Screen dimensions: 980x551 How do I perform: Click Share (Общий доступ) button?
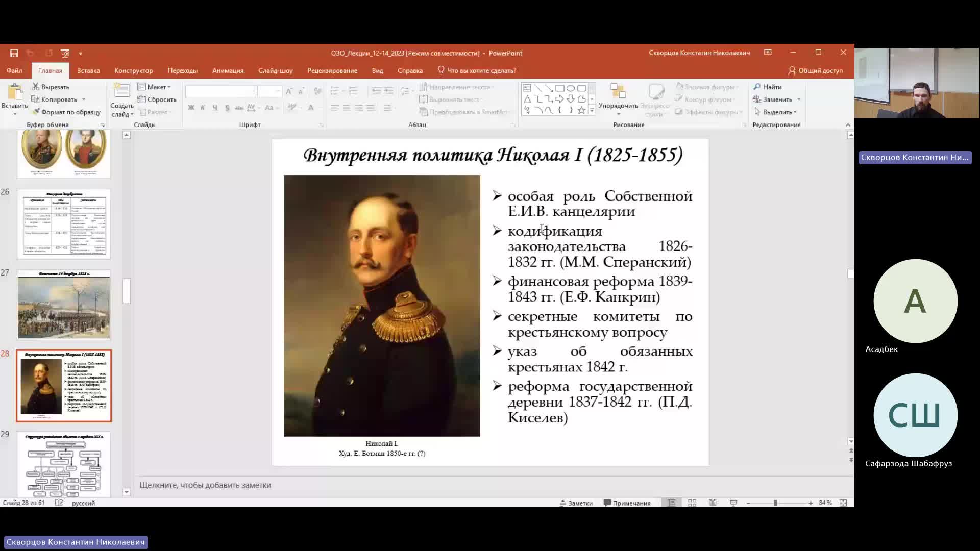coord(815,70)
